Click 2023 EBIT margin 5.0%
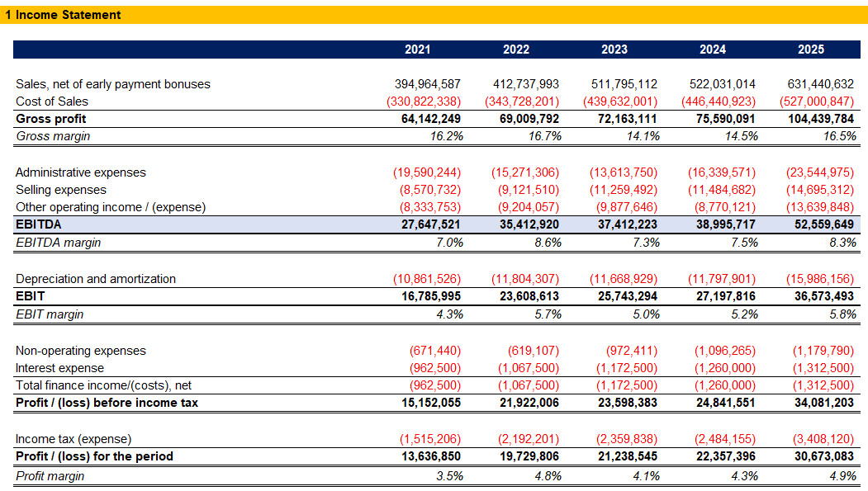The image size is (868, 491). [646, 314]
